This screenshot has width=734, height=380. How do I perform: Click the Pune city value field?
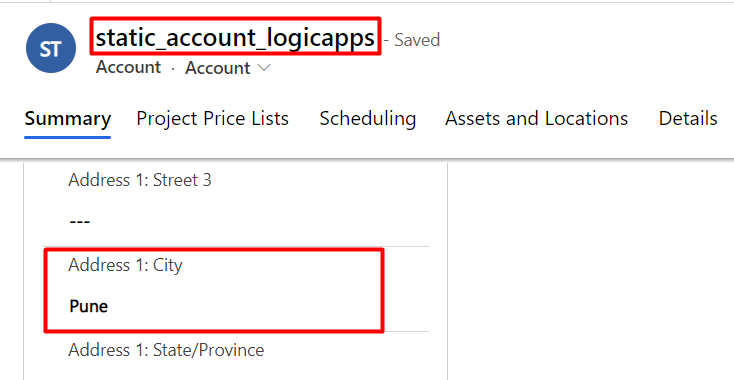point(236,307)
